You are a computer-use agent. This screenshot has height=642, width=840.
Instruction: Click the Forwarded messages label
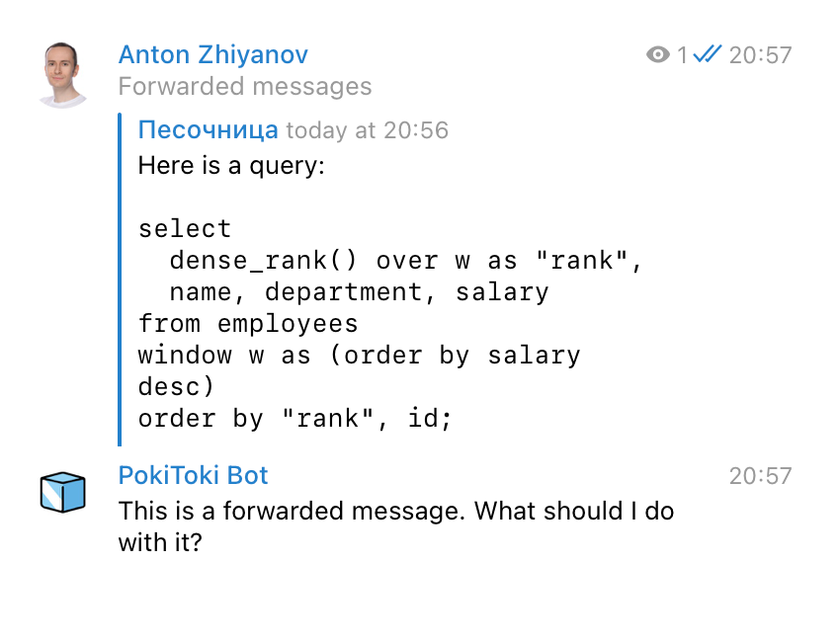click(x=245, y=86)
